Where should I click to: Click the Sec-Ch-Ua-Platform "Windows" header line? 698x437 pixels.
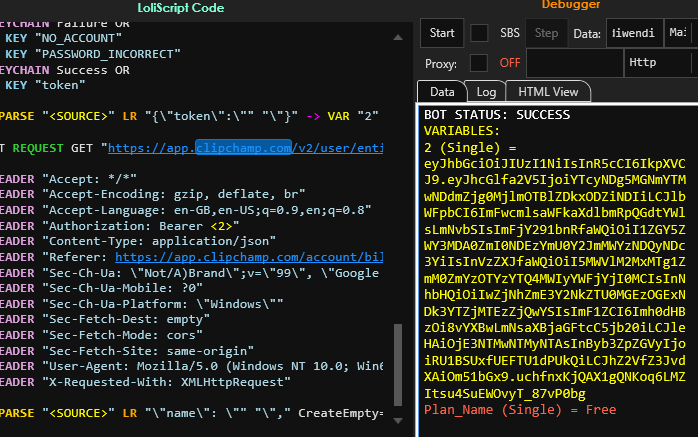142,304
